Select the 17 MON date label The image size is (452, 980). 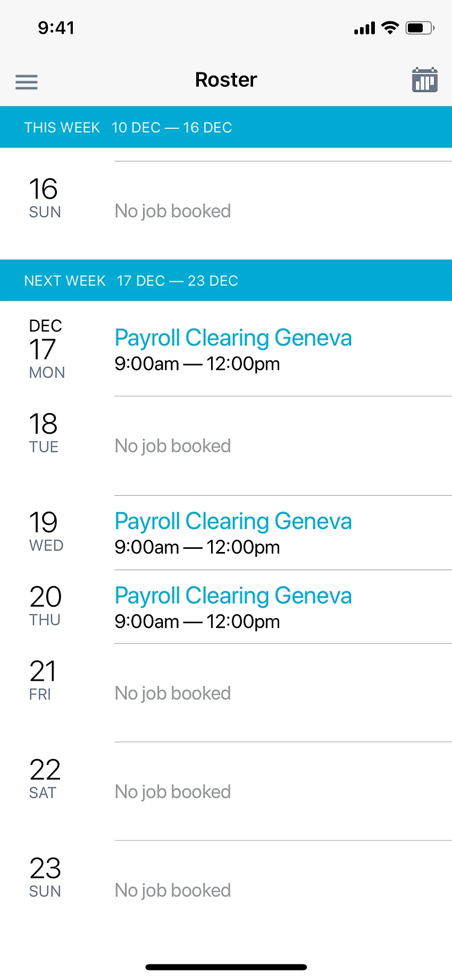[46, 350]
